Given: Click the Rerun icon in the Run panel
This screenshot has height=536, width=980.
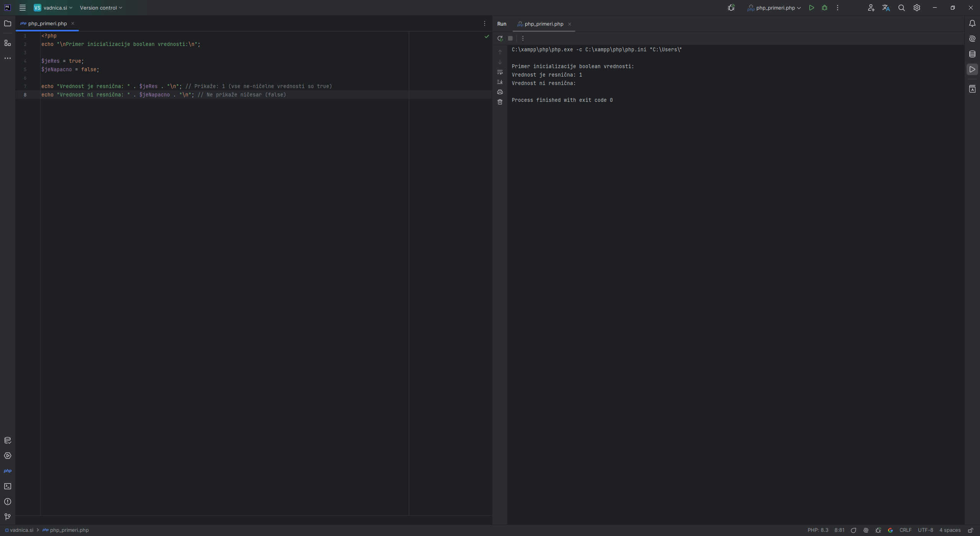Looking at the screenshot, I should (500, 38).
